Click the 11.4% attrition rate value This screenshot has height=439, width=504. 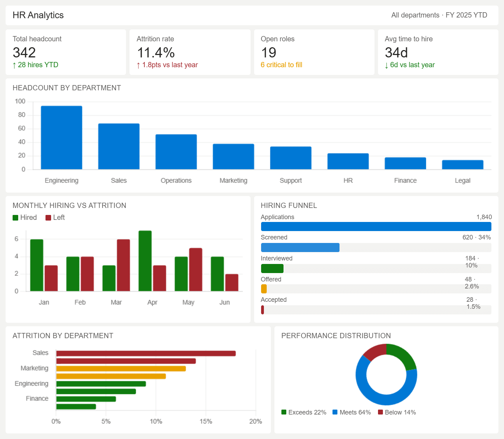click(x=156, y=53)
